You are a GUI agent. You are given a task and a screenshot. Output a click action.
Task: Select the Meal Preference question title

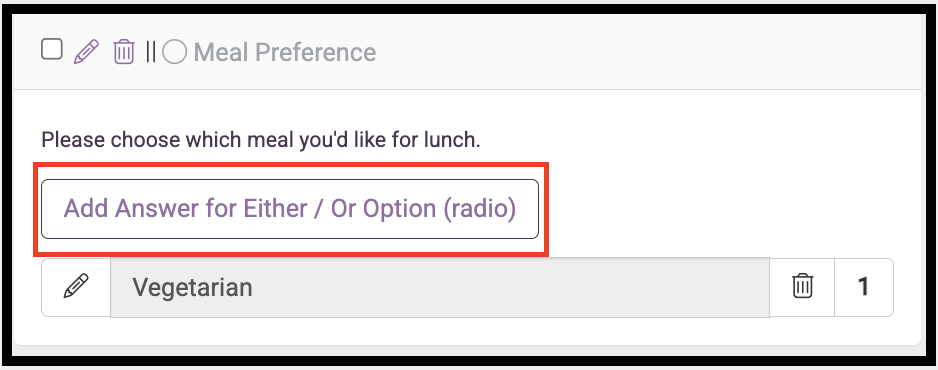tap(285, 53)
